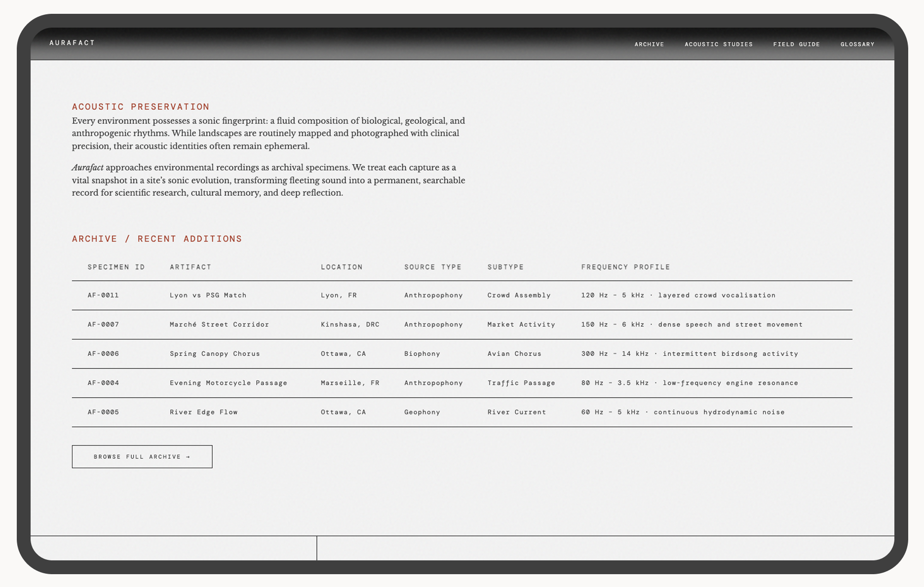Click the SOURCE TYPE column header
The width and height of the screenshot is (924, 587).
tap(433, 267)
